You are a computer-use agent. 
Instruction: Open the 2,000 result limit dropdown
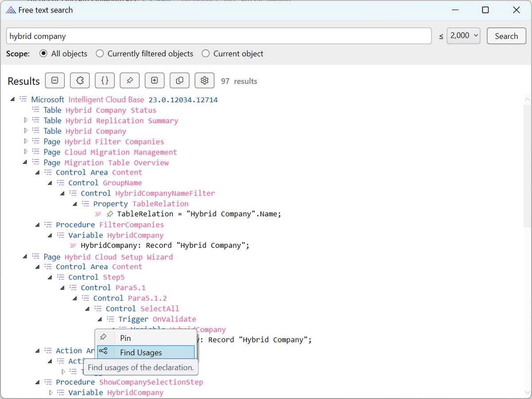pyautogui.click(x=464, y=36)
